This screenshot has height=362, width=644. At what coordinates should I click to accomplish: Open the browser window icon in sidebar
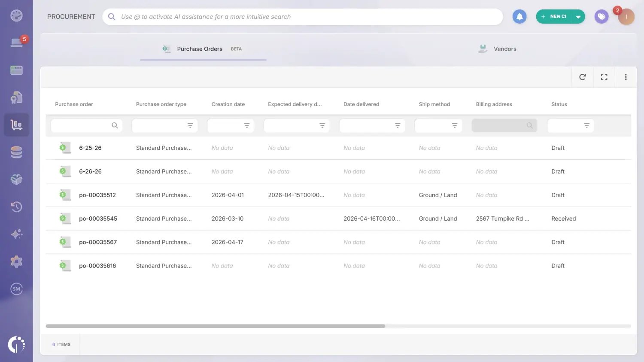(16, 70)
